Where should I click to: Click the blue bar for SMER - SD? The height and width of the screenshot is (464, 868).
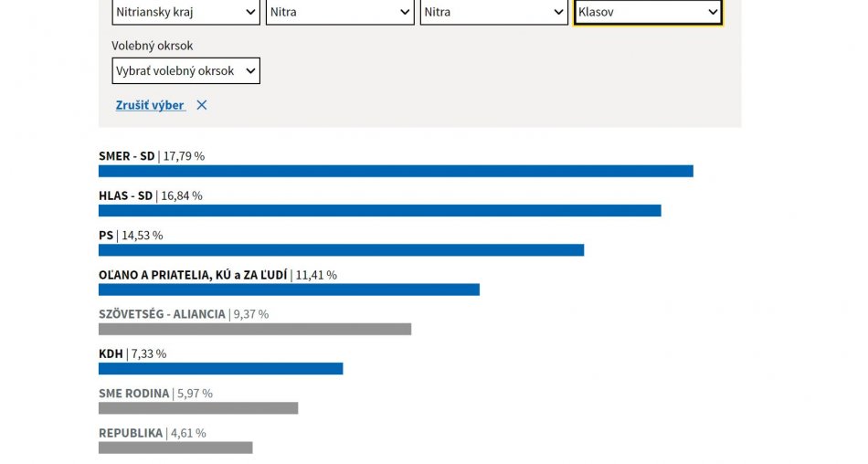[x=396, y=171]
